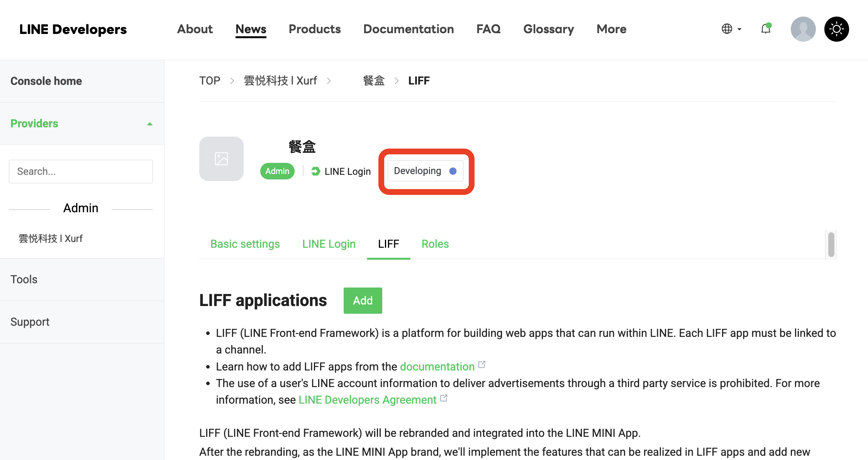
Task: Switch to the Roles tab
Action: (x=435, y=244)
